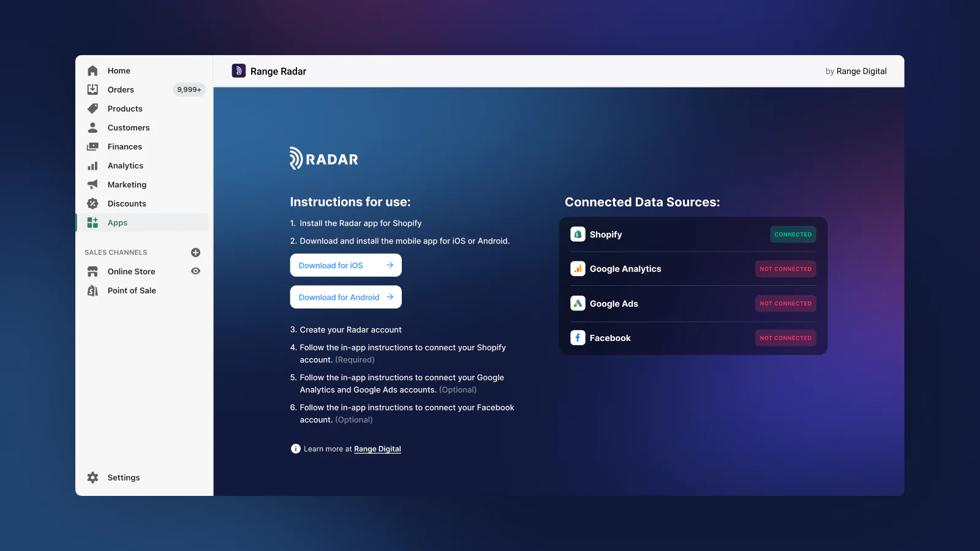Click the Google Analytics source icon
This screenshot has height=551, width=980.
tap(578, 269)
